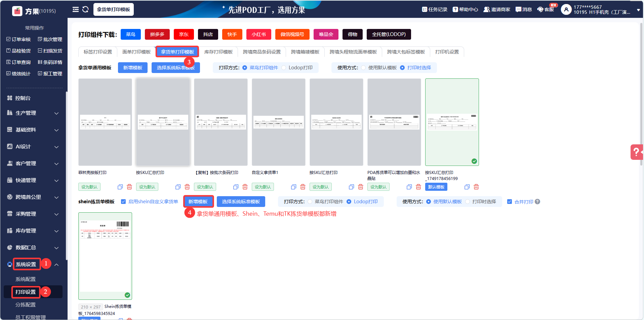Open the 跨境箱唛模板 tab
This screenshot has width=644, height=320.
305,52
